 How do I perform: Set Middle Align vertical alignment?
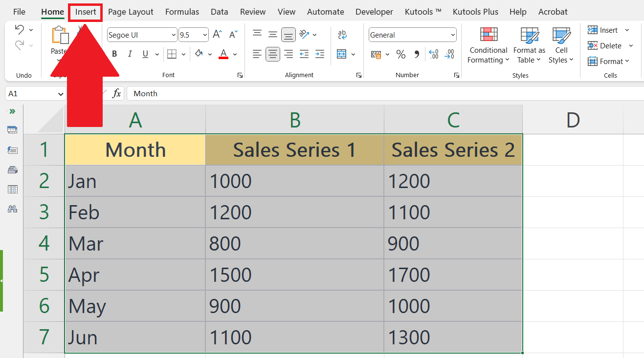(x=273, y=34)
